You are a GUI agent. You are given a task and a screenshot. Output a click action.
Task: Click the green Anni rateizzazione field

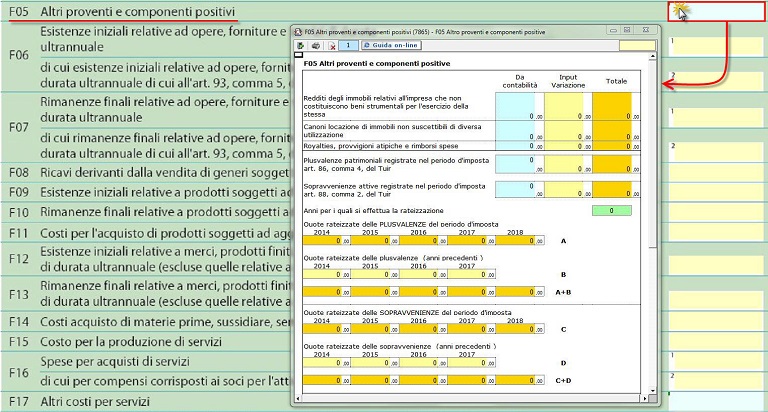pyautogui.click(x=612, y=211)
